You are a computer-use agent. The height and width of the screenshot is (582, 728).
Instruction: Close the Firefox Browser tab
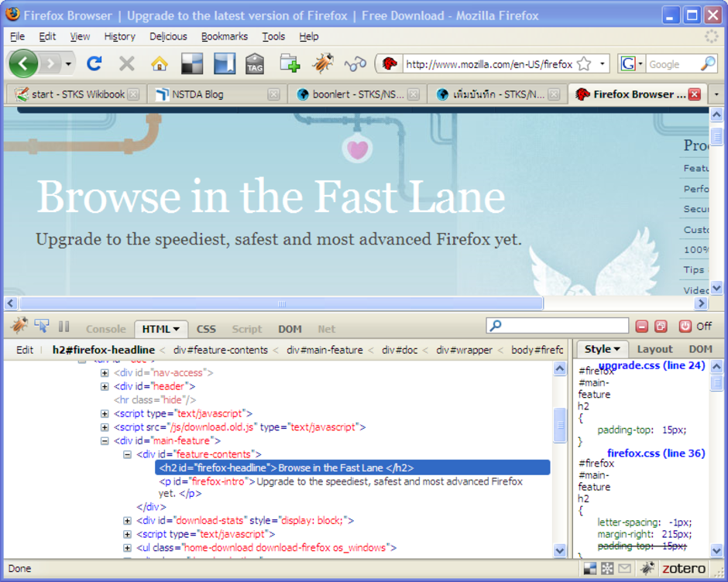[x=694, y=94]
